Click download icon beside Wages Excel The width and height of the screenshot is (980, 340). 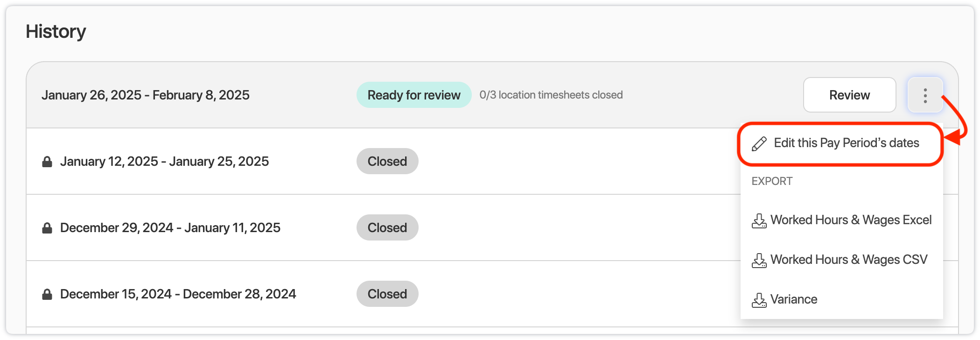(759, 220)
